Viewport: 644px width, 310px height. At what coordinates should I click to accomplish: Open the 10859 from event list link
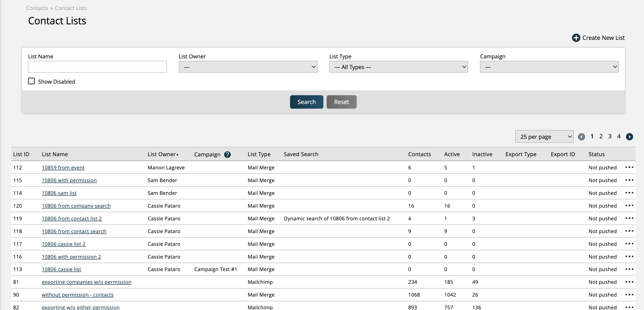click(63, 168)
